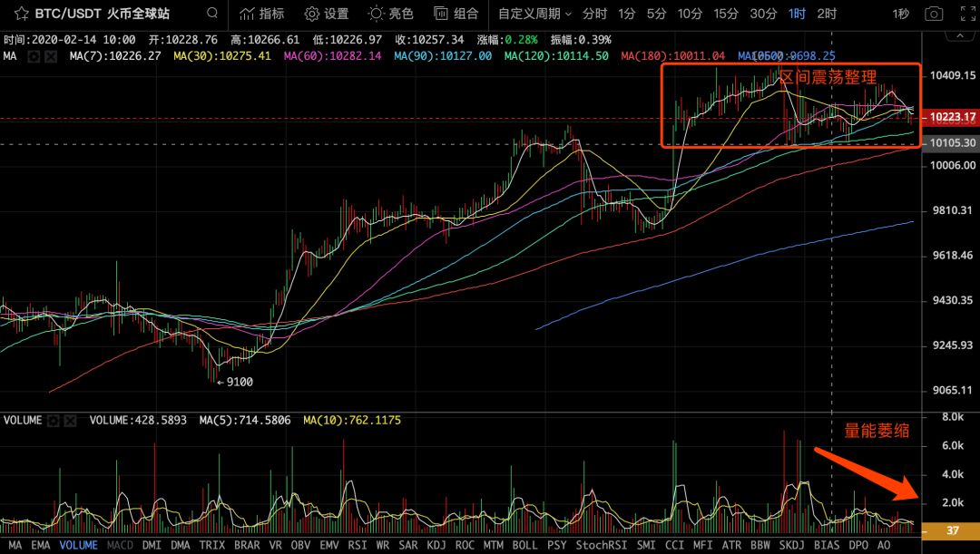
Task: Select the 30分 interval
Action: coord(763,13)
